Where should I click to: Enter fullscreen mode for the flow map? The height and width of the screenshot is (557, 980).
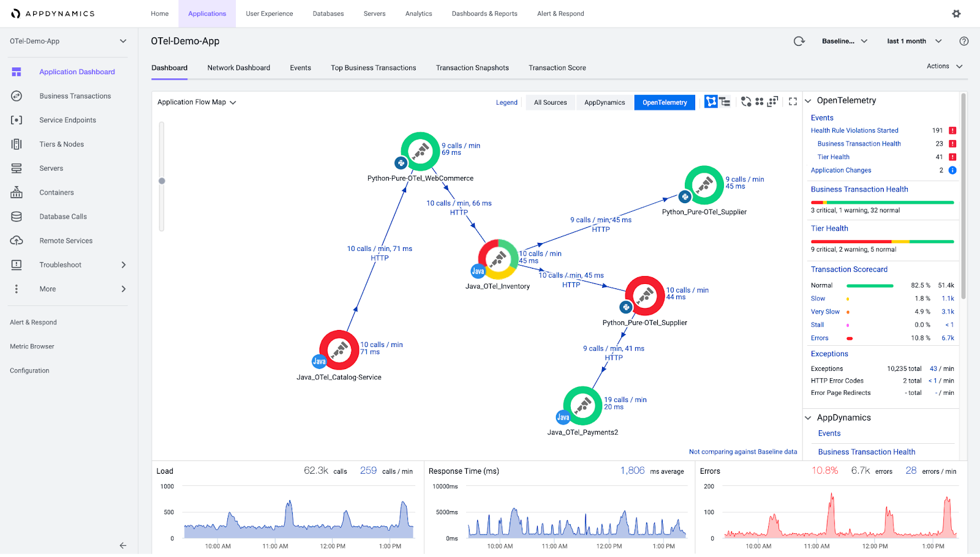pos(794,102)
